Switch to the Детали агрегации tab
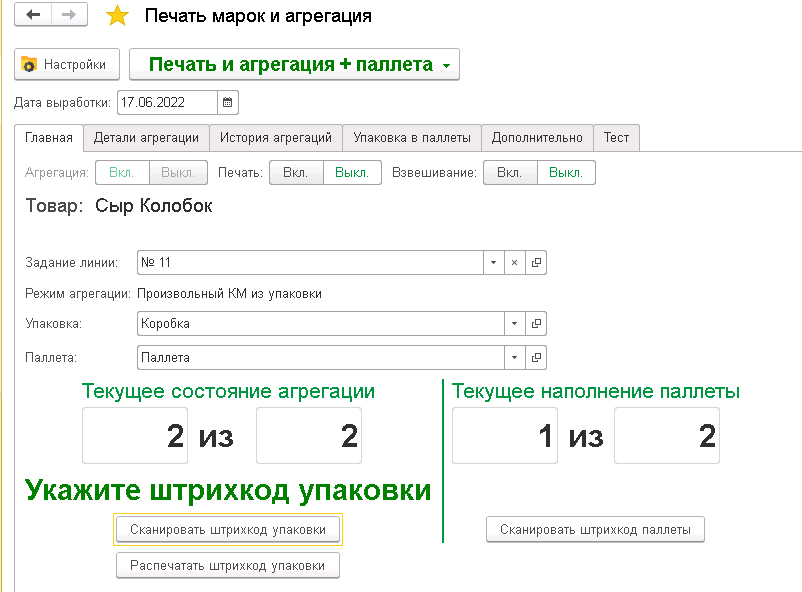 point(146,138)
